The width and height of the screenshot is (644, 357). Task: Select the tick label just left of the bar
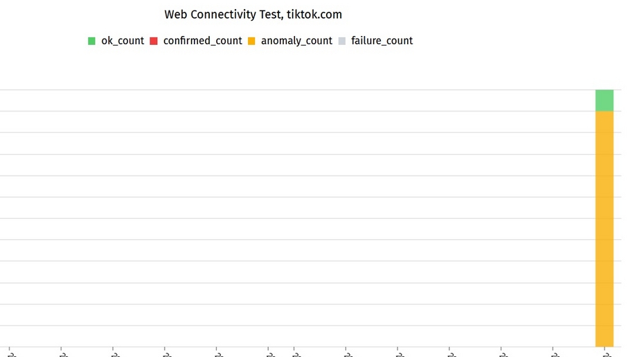(555, 354)
